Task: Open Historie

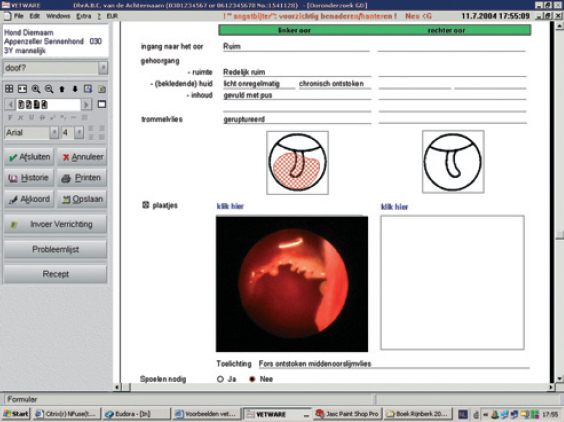Action: click(29, 178)
